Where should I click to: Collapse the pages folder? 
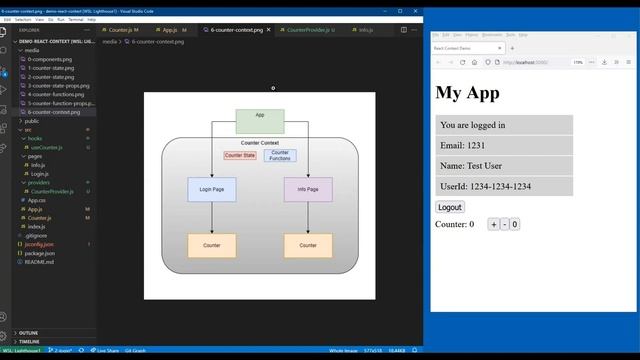35,156
